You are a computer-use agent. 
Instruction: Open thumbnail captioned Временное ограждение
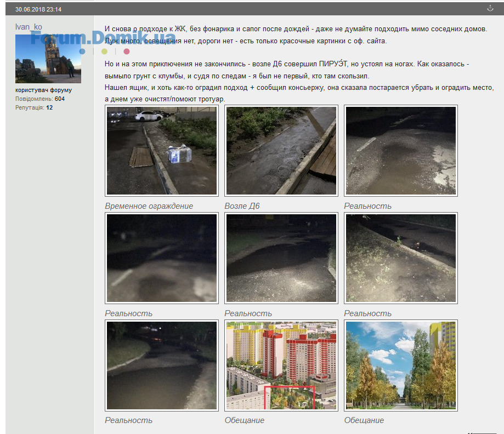coord(162,151)
